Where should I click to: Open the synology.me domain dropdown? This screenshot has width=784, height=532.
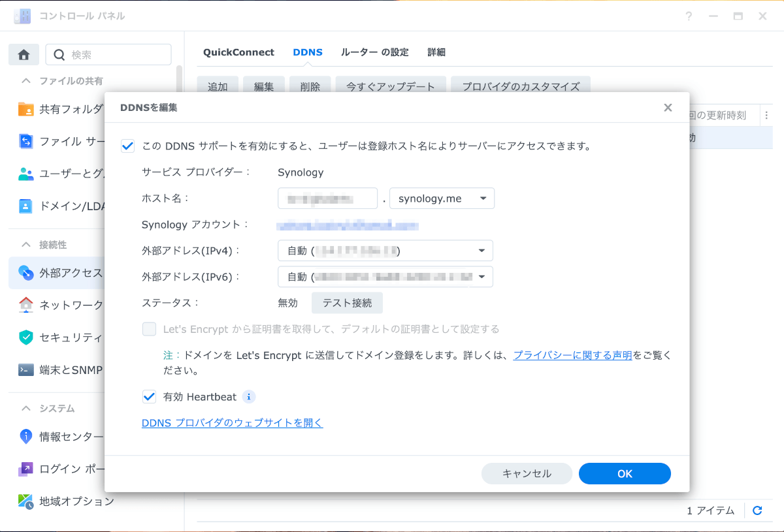[x=442, y=198]
